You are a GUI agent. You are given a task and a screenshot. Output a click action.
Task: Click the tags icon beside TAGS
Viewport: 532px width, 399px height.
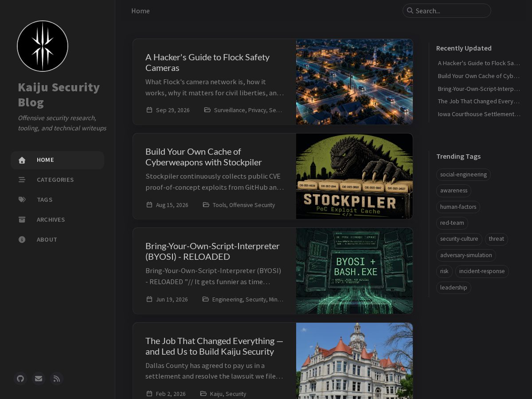(x=22, y=200)
